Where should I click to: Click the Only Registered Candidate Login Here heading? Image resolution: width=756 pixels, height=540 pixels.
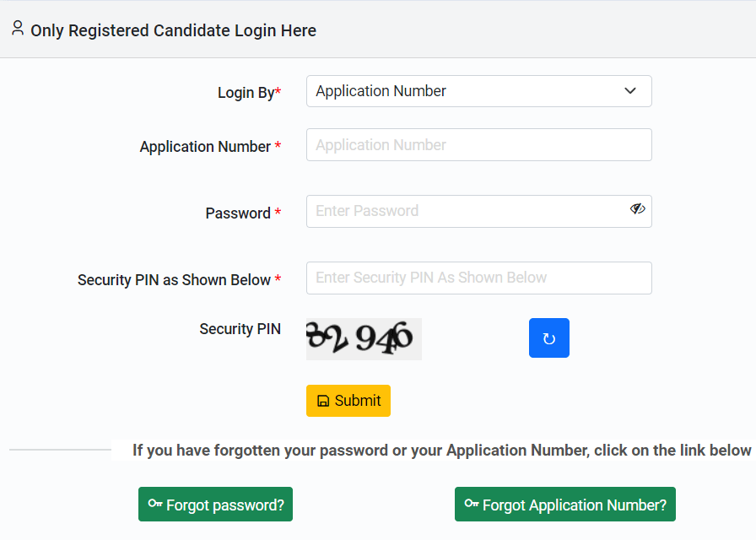[x=174, y=30]
